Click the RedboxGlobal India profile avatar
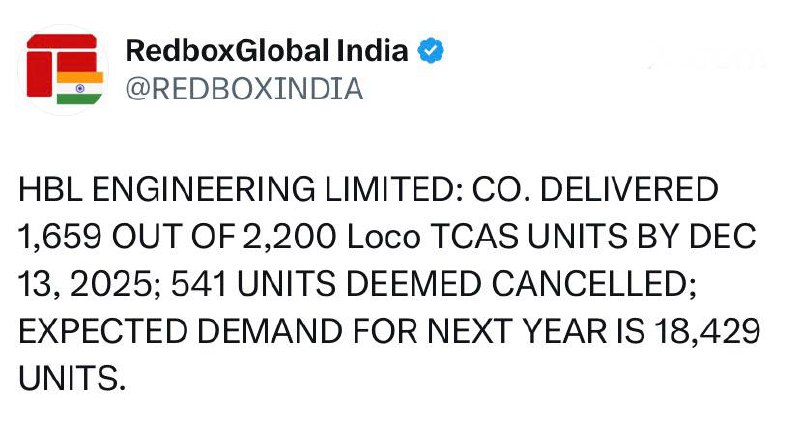800x423 pixels. coord(64,68)
